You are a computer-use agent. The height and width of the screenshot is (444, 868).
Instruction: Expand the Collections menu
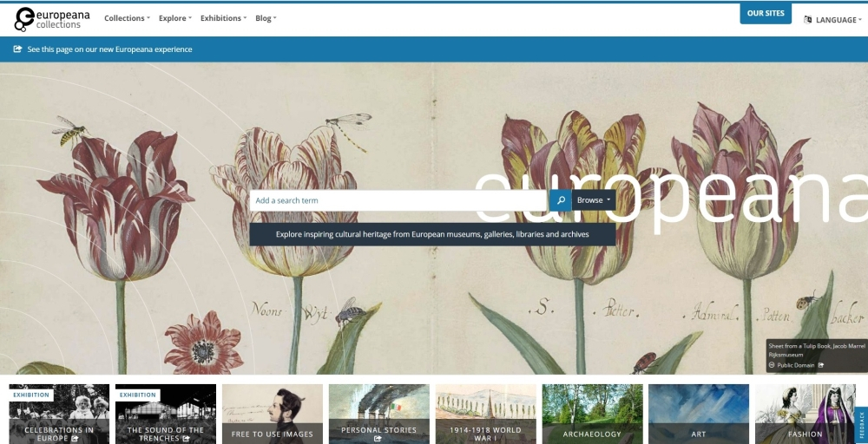coord(127,18)
